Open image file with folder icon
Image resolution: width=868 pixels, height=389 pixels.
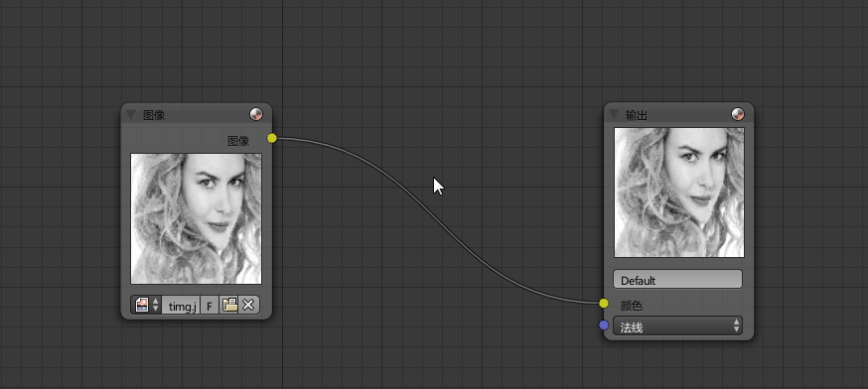pos(228,305)
